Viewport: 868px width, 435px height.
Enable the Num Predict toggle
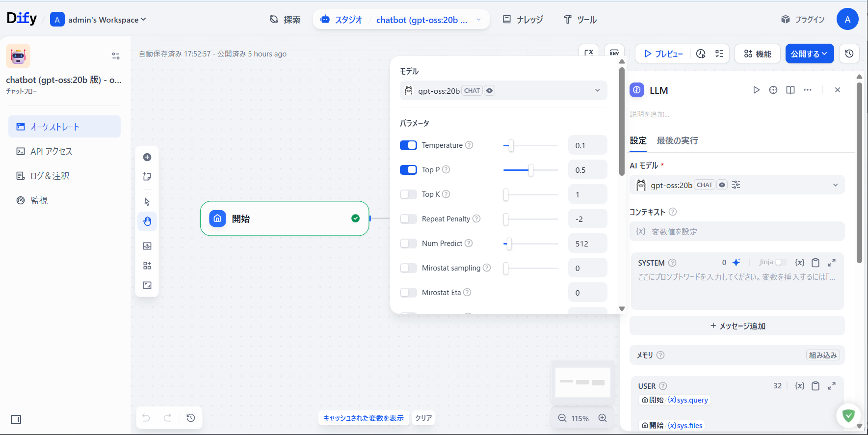pyautogui.click(x=408, y=244)
